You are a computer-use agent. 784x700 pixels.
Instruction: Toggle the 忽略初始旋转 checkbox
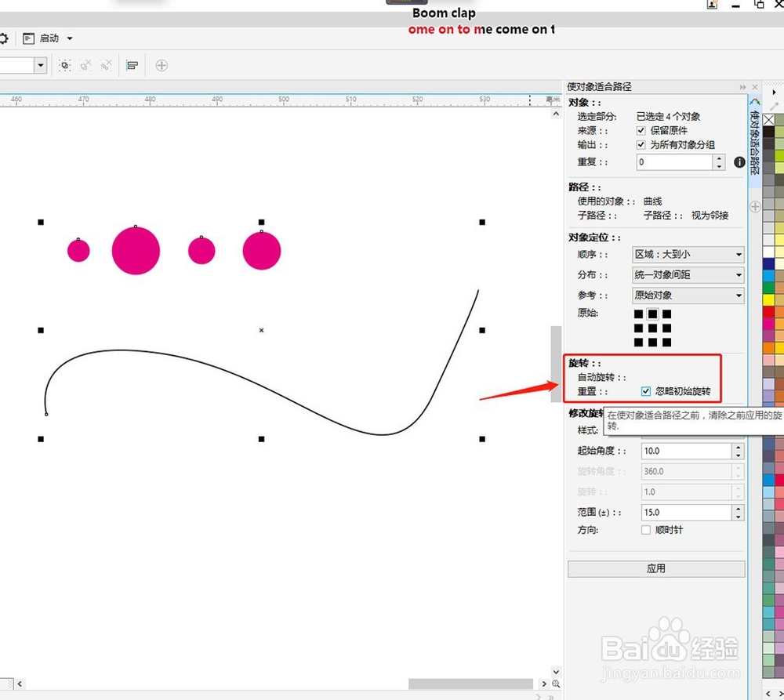click(x=646, y=391)
